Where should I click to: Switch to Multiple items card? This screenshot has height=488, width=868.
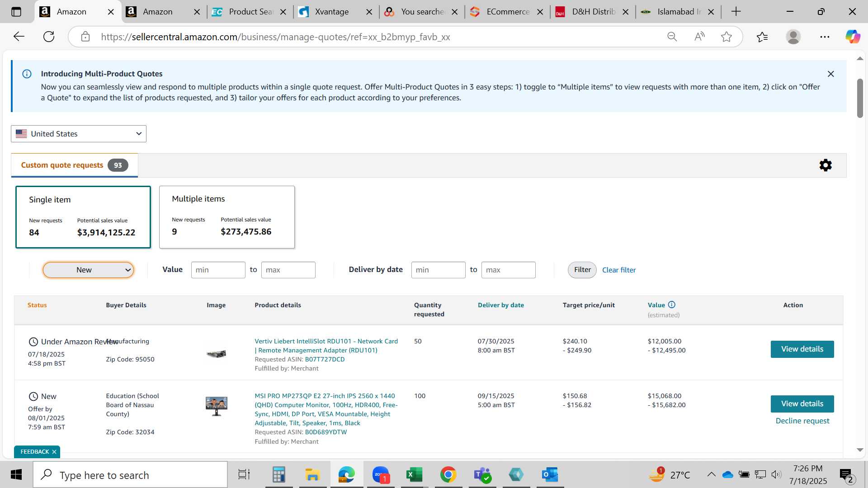click(x=227, y=217)
